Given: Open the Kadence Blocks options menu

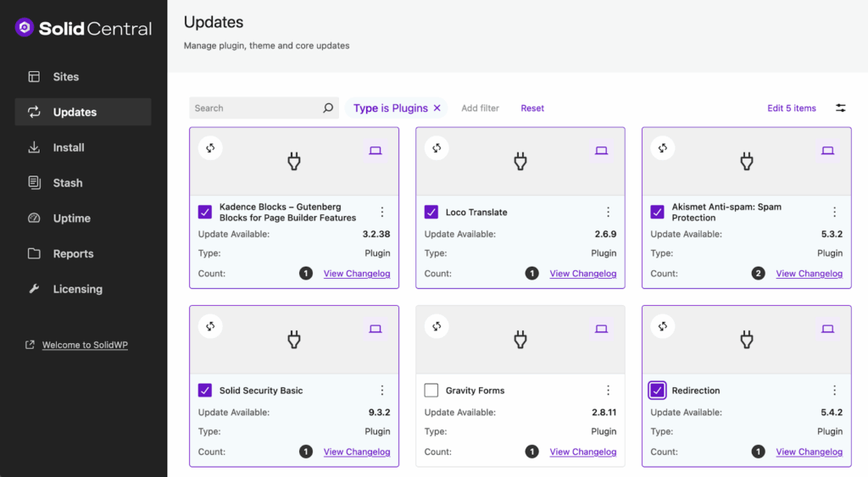Looking at the screenshot, I should pyautogui.click(x=381, y=212).
